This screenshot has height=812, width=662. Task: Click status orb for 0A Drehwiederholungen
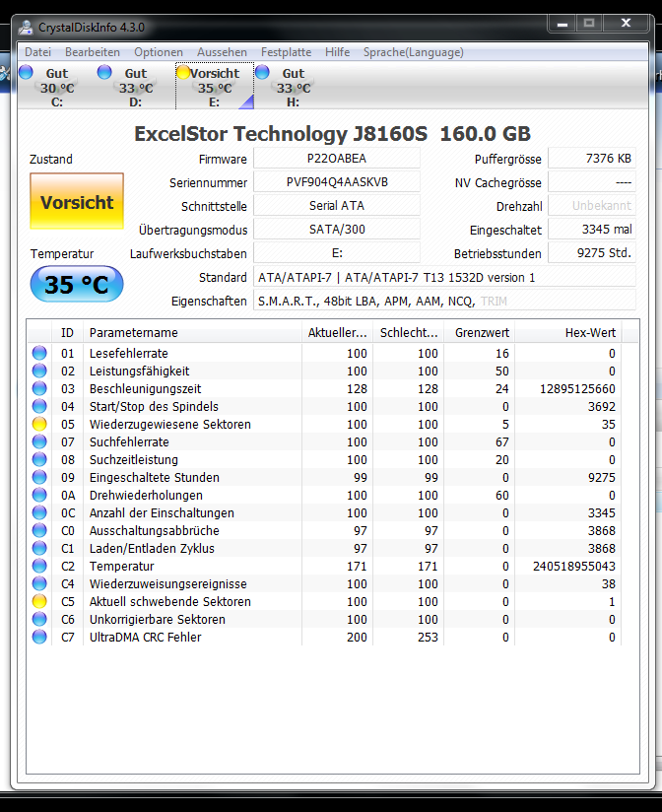click(x=39, y=495)
